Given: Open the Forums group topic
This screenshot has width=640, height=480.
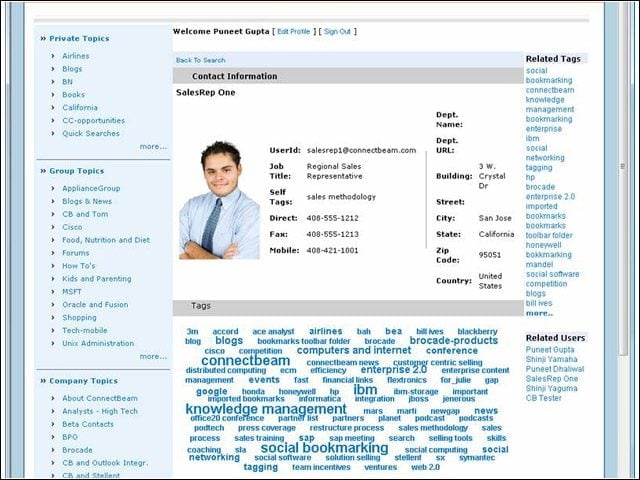Looking at the screenshot, I should point(76,253).
